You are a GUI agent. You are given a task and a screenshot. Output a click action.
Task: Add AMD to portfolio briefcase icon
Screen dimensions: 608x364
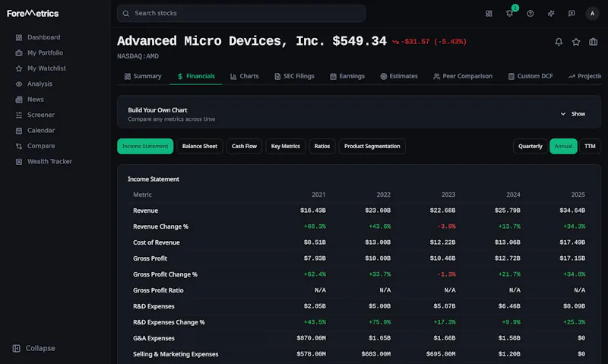(593, 42)
